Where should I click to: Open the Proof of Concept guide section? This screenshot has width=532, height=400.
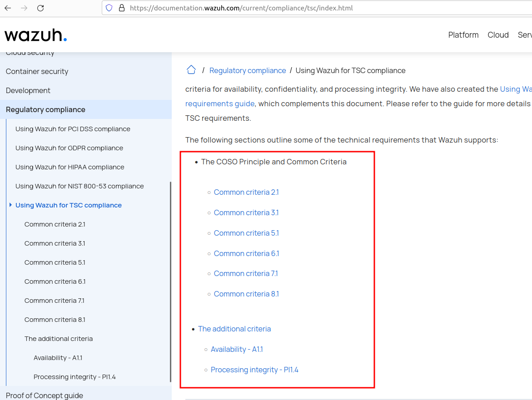coord(44,395)
